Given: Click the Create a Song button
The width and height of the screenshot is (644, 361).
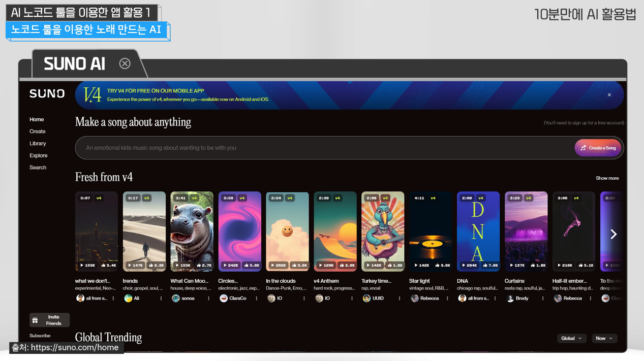Looking at the screenshot, I should [x=598, y=148].
